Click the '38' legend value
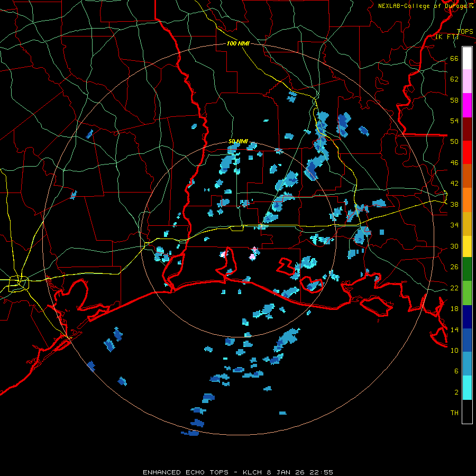 454,204
